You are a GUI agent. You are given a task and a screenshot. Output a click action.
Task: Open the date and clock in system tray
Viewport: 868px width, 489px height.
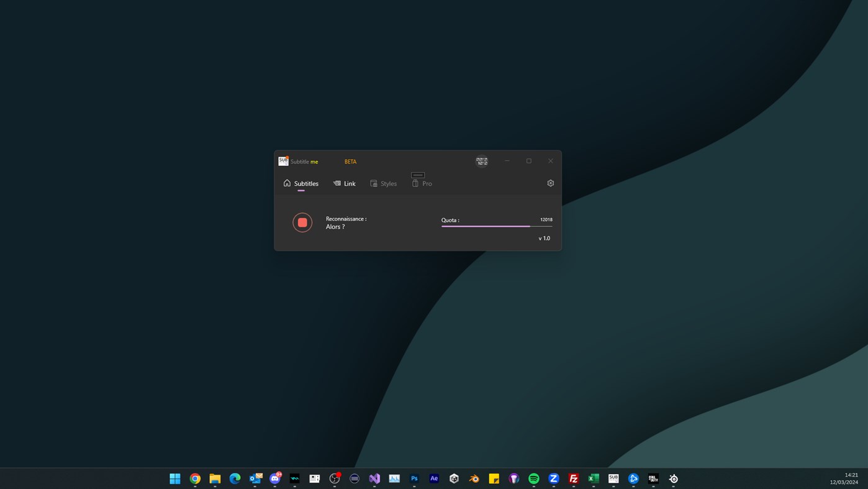pyautogui.click(x=845, y=478)
